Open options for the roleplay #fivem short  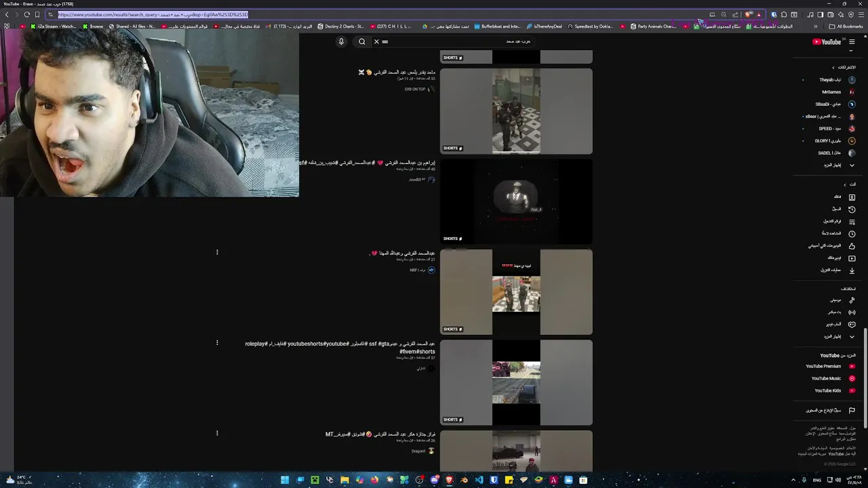tap(217, 343)
